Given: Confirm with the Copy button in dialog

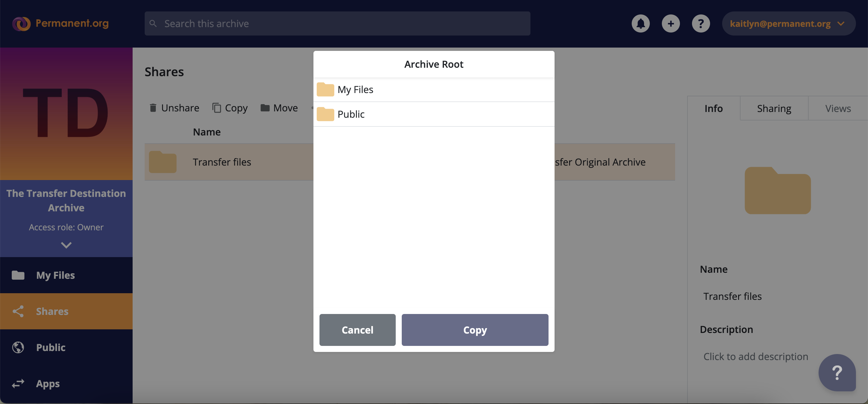Looking at the screenshot, I should [474, 330].
